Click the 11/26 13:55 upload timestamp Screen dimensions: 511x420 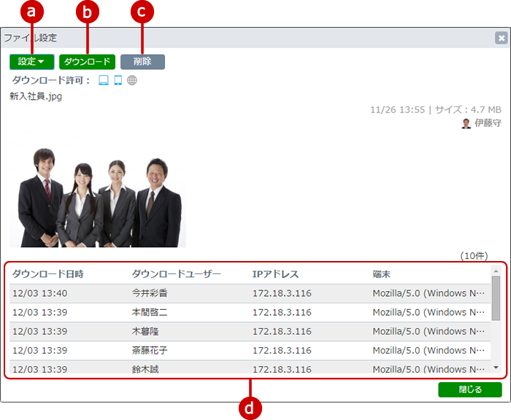[398, 109]
